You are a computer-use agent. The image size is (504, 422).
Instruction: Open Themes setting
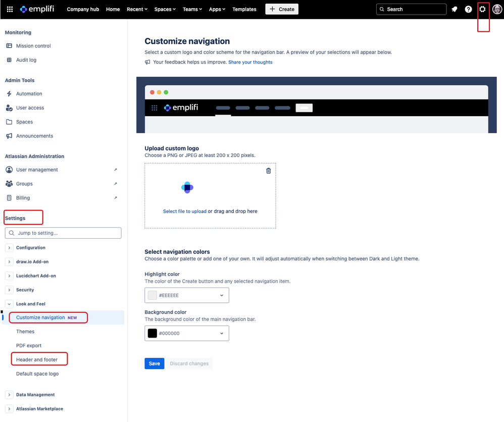coord(25,332)
